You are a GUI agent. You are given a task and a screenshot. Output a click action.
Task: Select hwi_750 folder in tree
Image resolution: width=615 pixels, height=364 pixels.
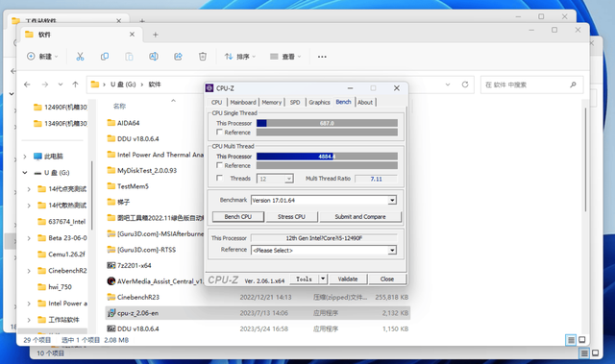(55, 287)
